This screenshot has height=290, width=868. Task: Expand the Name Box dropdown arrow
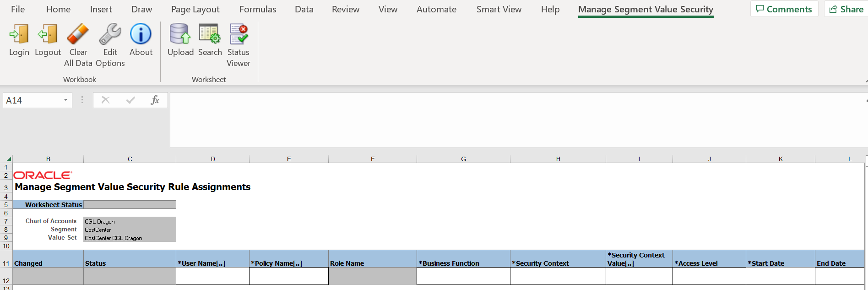(65, 100)
